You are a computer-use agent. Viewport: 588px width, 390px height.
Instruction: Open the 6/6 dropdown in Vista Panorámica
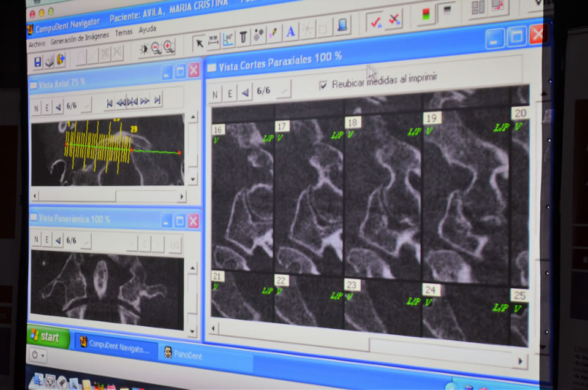click(x=86, y=242)
